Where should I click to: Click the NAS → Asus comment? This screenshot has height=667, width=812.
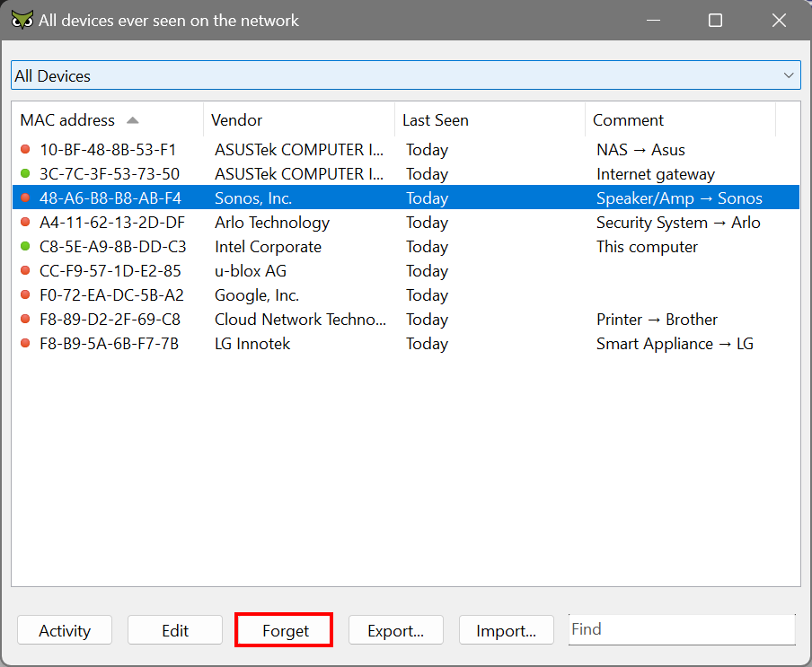(x=640, y=150)
